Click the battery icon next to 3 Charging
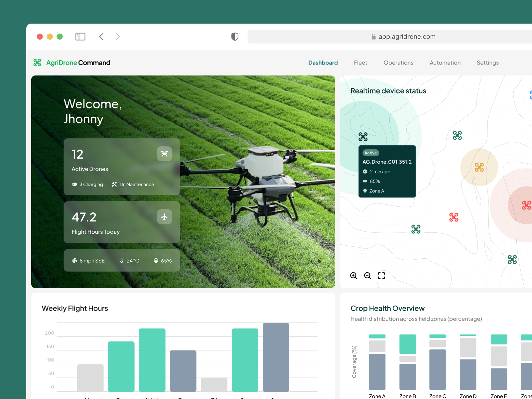Viewport: 532px width, 399px height. [x=74, y=184]
